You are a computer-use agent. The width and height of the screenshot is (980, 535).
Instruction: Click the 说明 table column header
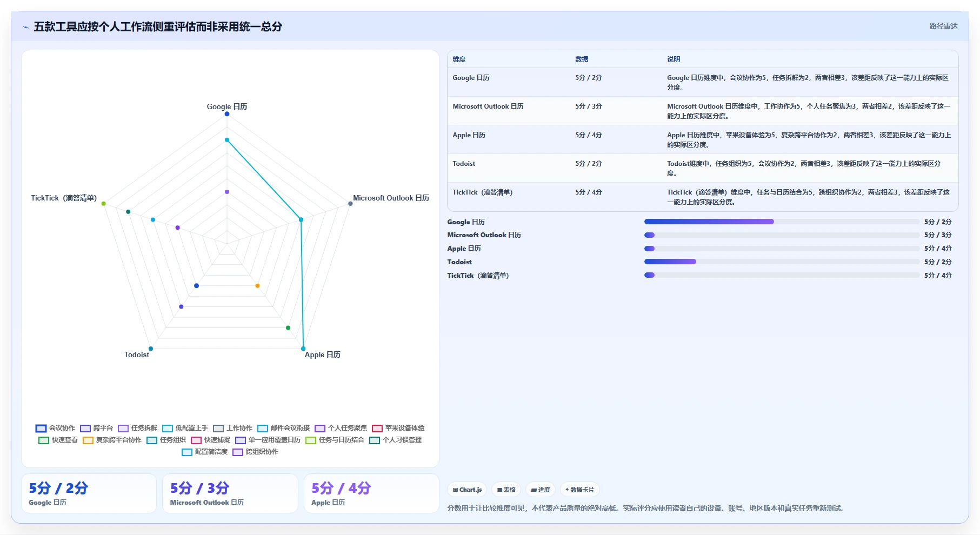674,59
